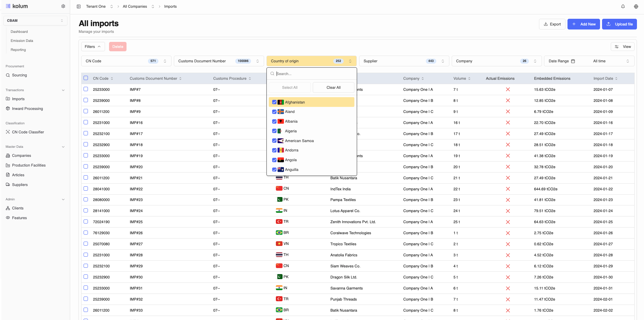Click the Inward Processing icon

(x=8, y=109)
